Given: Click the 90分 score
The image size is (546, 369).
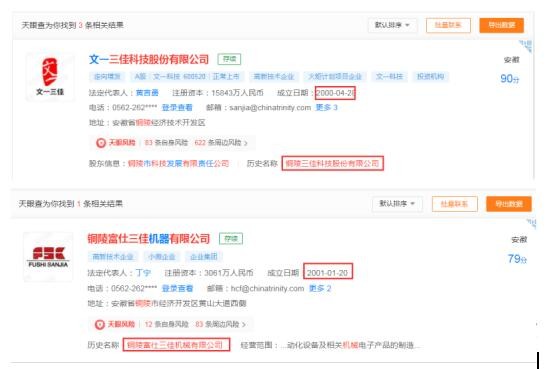Looking at the screenshot, I should pos(509,79).
